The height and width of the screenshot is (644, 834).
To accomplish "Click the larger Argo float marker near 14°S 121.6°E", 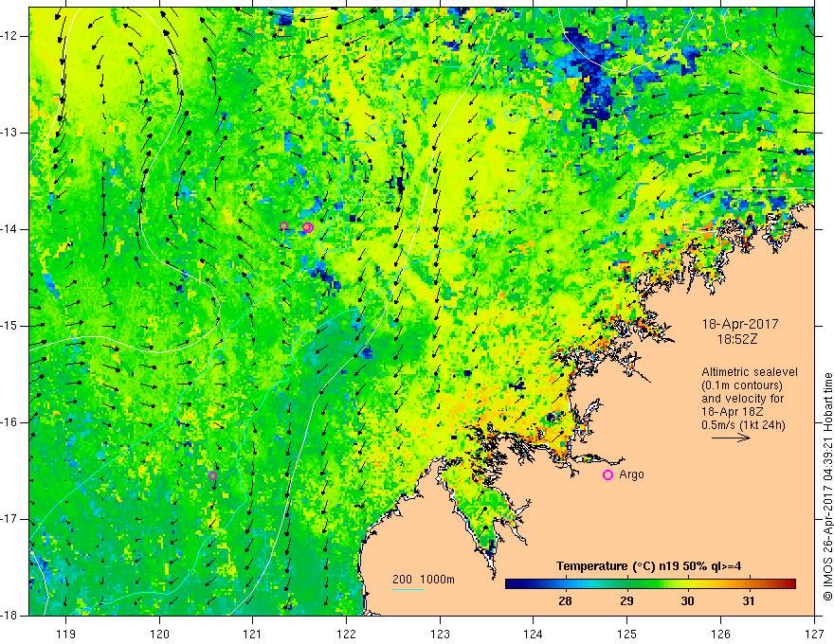I will (x=307, y=227).
